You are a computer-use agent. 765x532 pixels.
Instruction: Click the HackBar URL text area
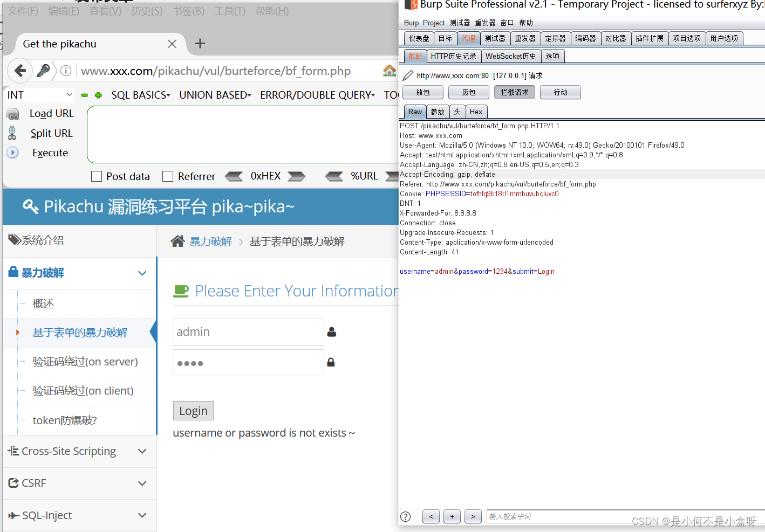pos(244,134)
